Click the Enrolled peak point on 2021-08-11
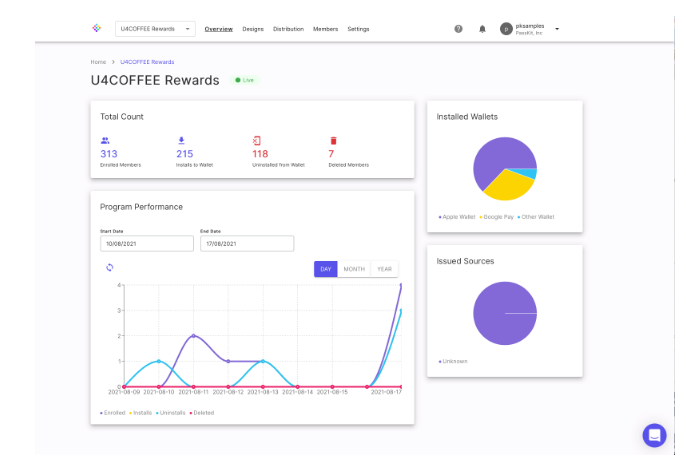686x475 pixels. pyautogui.click(x=193, y=336)
